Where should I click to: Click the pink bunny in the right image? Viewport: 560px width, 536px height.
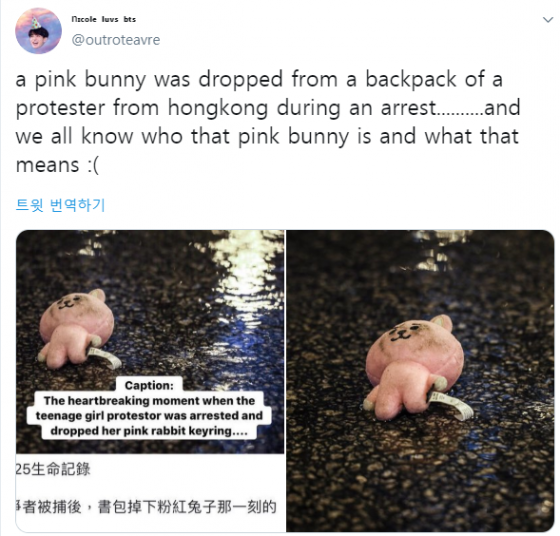point(414,366)
